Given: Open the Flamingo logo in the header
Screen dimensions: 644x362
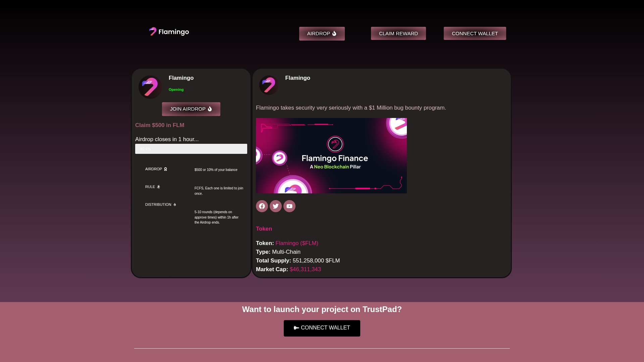Looking at the screenshot, I should (x=169, y=32).
